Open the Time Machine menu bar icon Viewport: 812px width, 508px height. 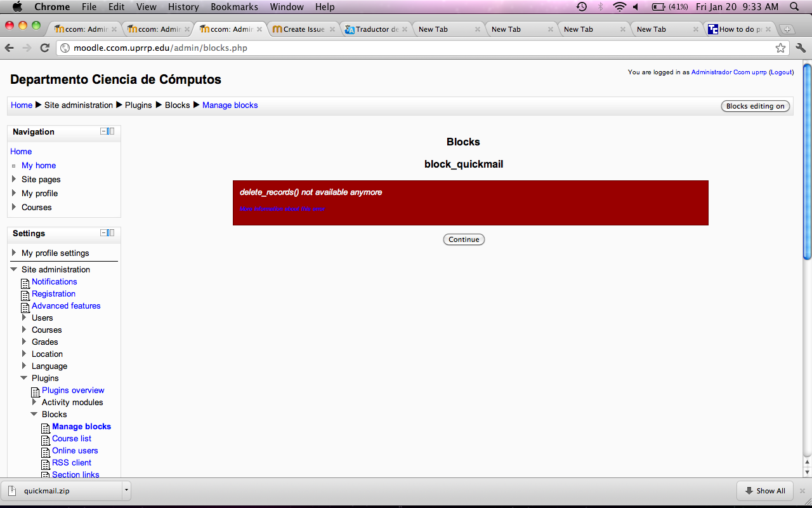tap(581, 7)
